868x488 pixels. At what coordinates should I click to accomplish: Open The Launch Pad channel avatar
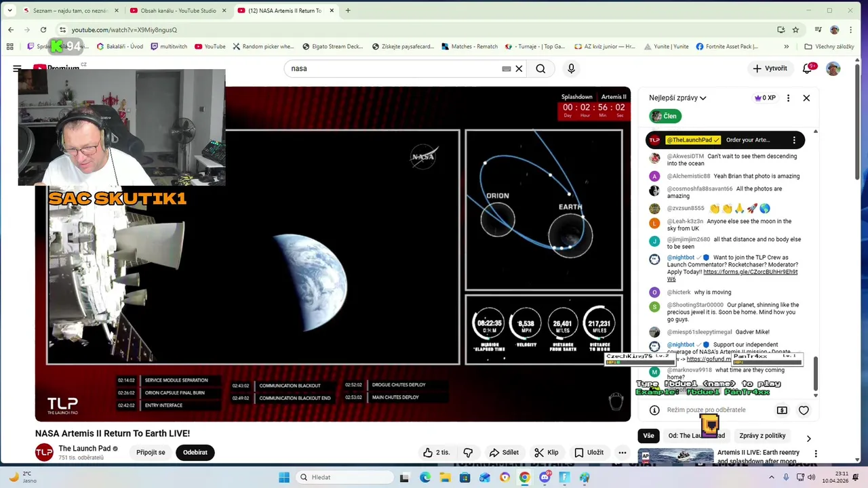[x=44, y=452]
